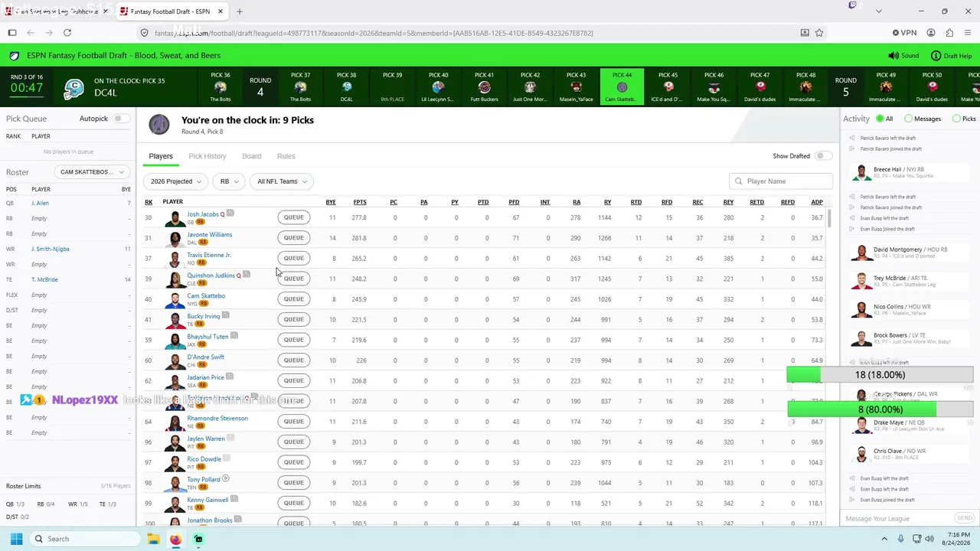Click the Pick 44 team logo

click(622, 87)
